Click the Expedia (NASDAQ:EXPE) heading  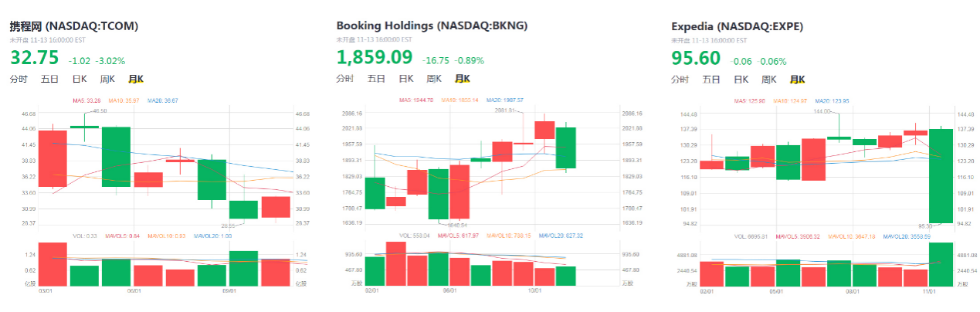738,26
